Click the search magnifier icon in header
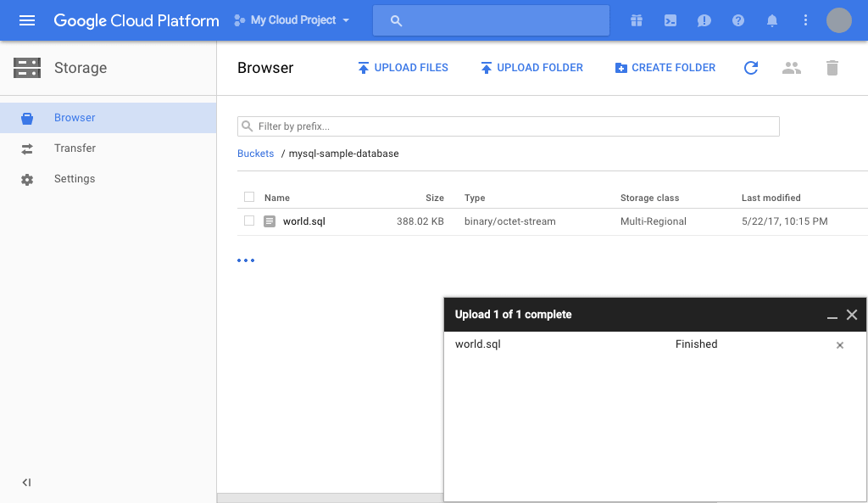 point(396,20)
